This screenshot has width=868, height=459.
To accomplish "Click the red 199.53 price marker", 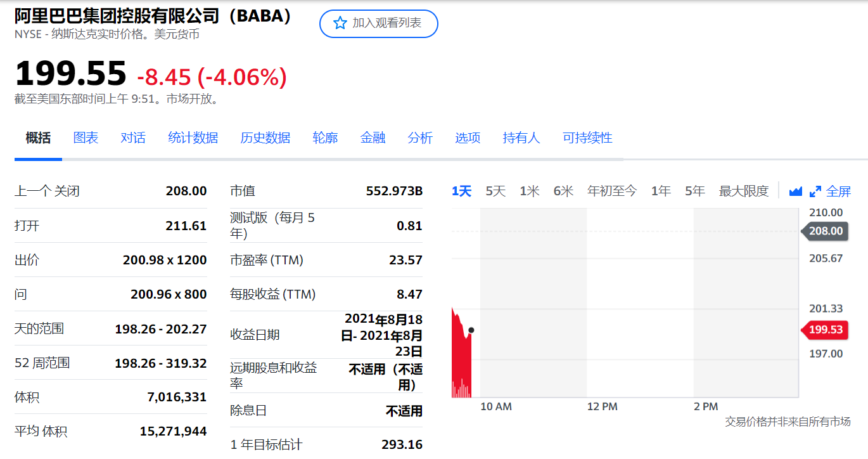I will pyautogui.click(x=826, y=330).
